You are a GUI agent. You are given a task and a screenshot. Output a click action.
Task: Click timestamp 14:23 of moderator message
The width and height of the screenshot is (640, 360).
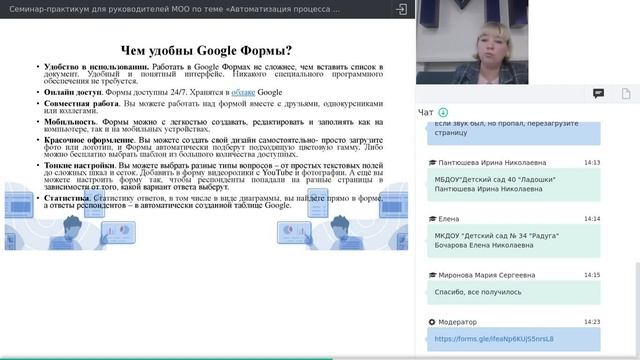(592, 322)
